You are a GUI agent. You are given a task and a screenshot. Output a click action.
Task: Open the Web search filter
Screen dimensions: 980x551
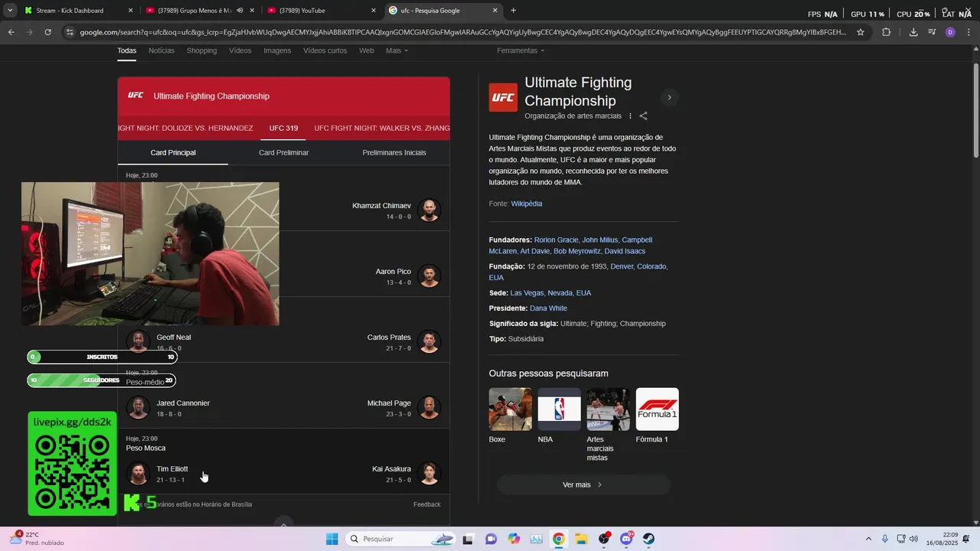[x=367, y=51]
